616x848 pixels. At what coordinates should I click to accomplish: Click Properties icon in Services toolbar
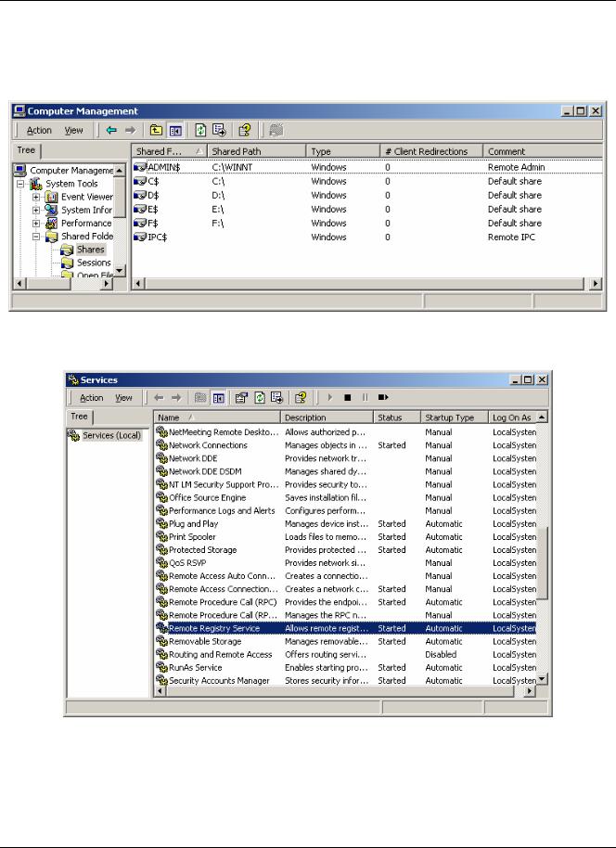click(x=241, y=397)
